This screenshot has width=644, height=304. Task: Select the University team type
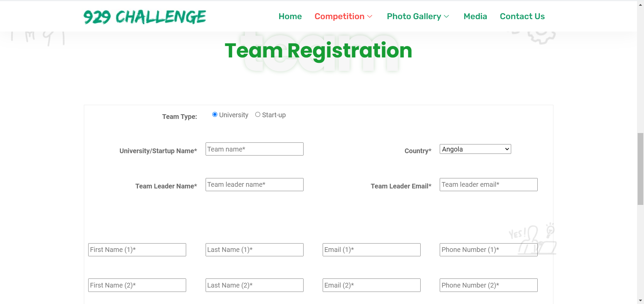coord(215,115)
